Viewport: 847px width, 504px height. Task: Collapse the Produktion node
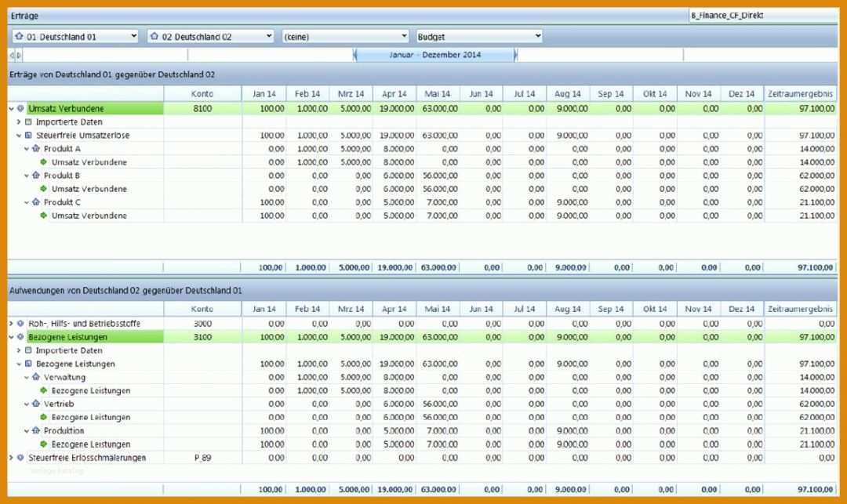[27, 430]
